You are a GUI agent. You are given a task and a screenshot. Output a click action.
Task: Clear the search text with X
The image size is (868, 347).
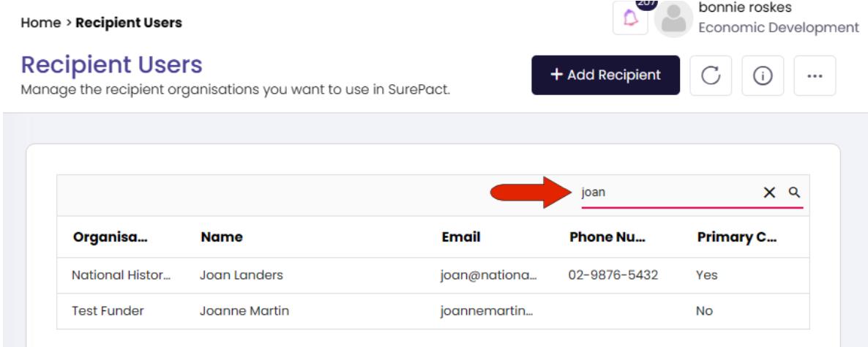pos(769,192)
